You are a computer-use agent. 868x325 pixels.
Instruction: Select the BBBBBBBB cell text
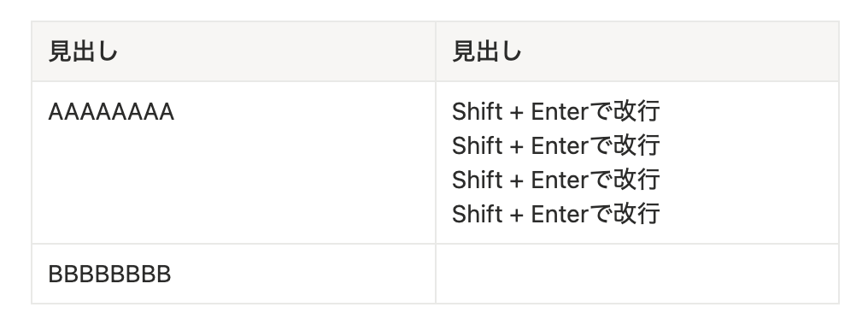109,275
